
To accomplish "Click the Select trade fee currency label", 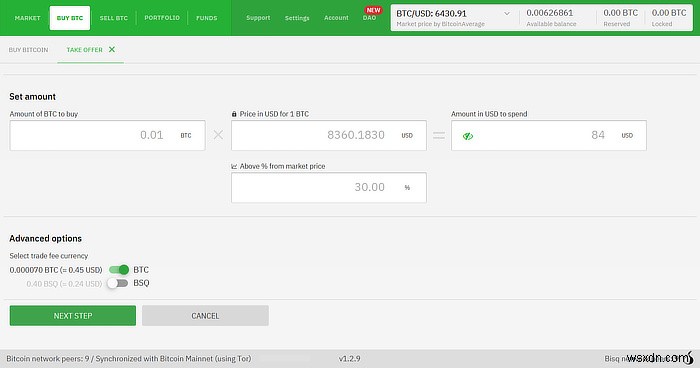I will (49, 256).
